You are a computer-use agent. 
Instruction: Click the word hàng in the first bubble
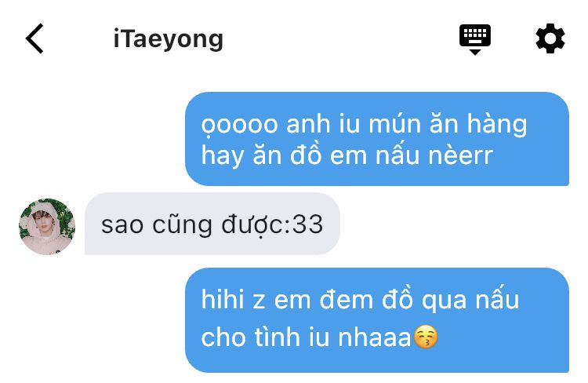(497, 125)
